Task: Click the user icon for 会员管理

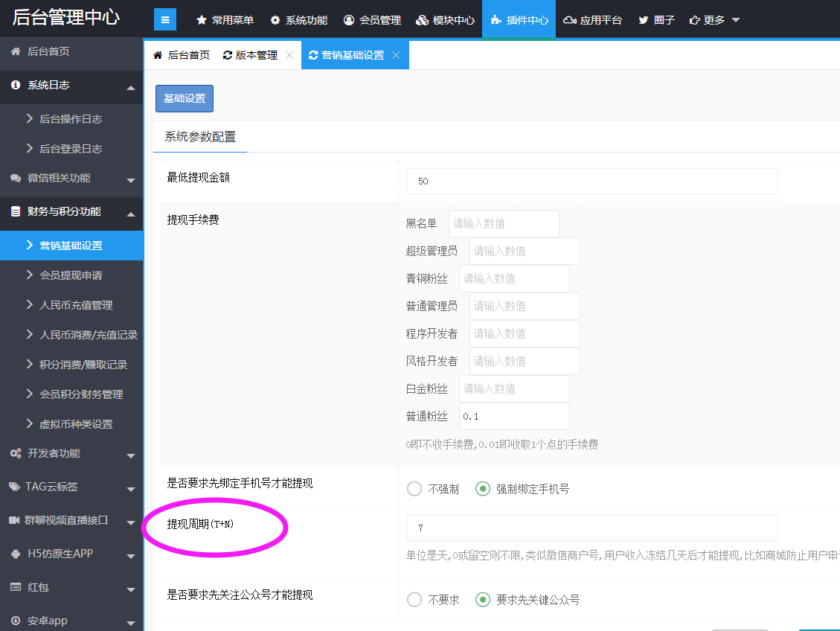Action: pyautogui.click(x=349, y=20)
